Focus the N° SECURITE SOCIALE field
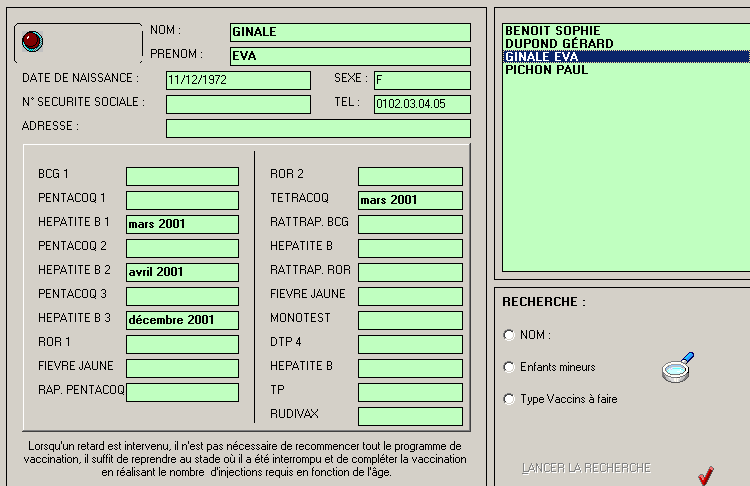This screenshot has width=750, height=486. coord(238,104)
